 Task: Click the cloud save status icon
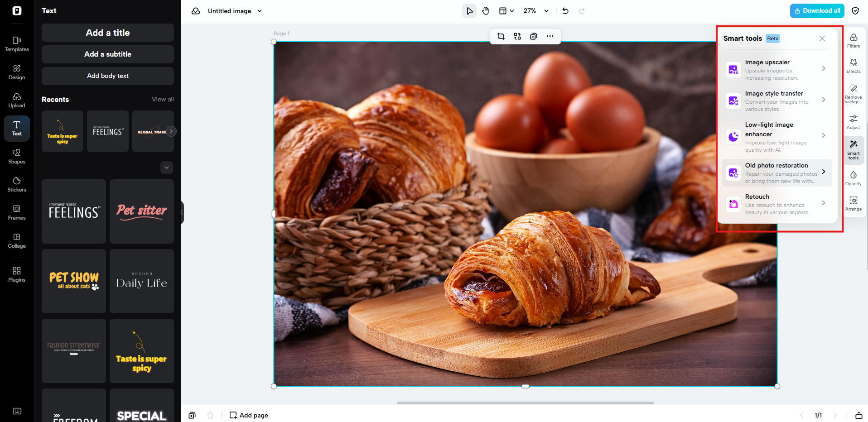point(196,11)
